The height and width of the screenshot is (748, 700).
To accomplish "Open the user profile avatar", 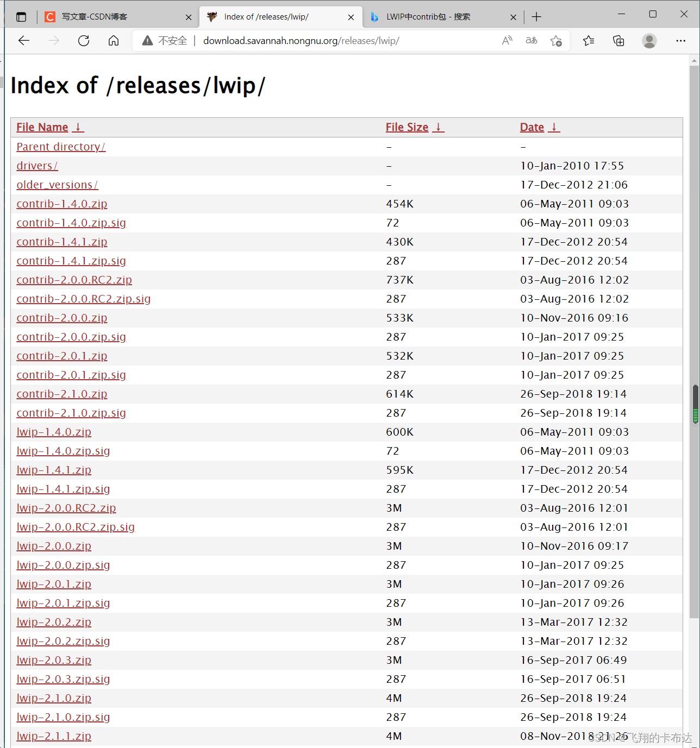I will click(x=649, y=41).
